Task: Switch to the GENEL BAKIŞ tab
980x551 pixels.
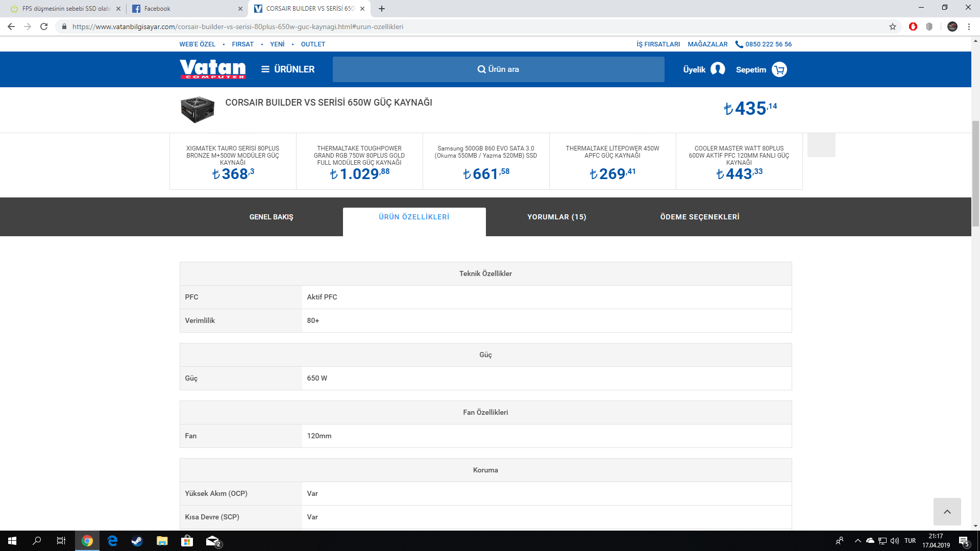Action: point(271,217)
